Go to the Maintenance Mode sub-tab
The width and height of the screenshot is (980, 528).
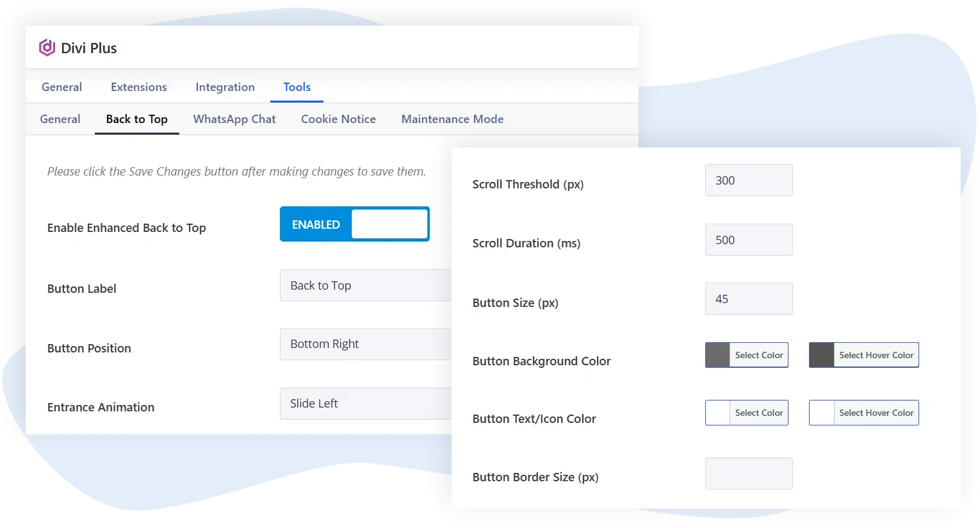[x=452, y=119]
